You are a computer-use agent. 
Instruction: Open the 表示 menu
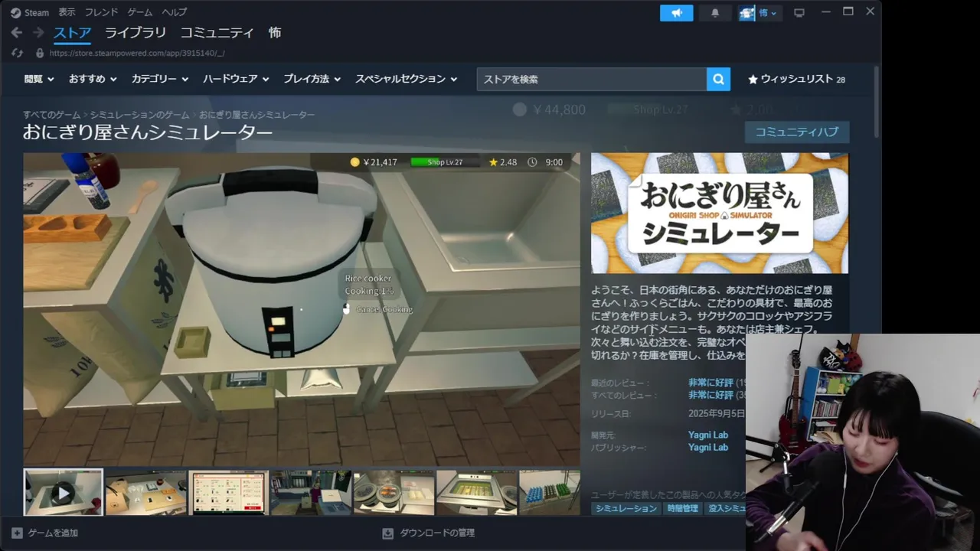[x=67, y=12]
